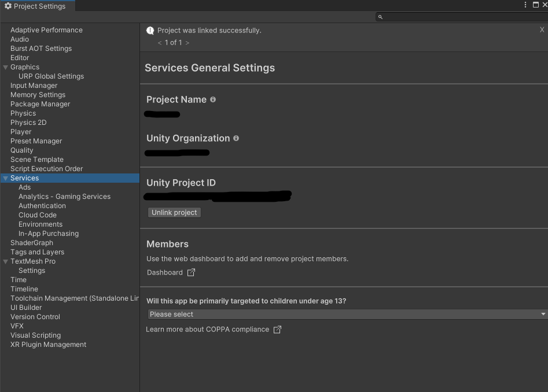Select Time settings
Viewport: 548px width, 392px height.
pos(18,280)
